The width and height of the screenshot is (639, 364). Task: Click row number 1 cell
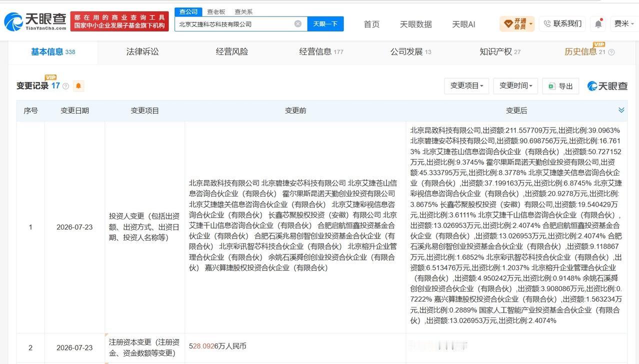30,227
